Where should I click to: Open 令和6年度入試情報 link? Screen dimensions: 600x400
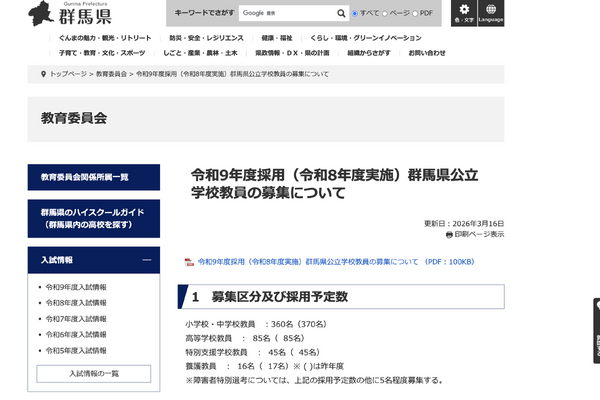click(76, 335)
